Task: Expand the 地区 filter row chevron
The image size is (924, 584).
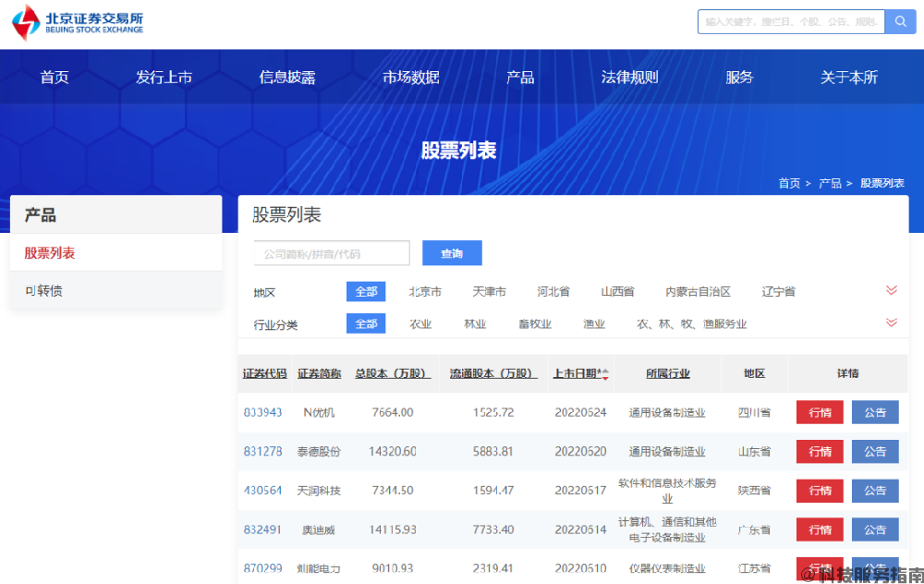Action: click(892, 290)
